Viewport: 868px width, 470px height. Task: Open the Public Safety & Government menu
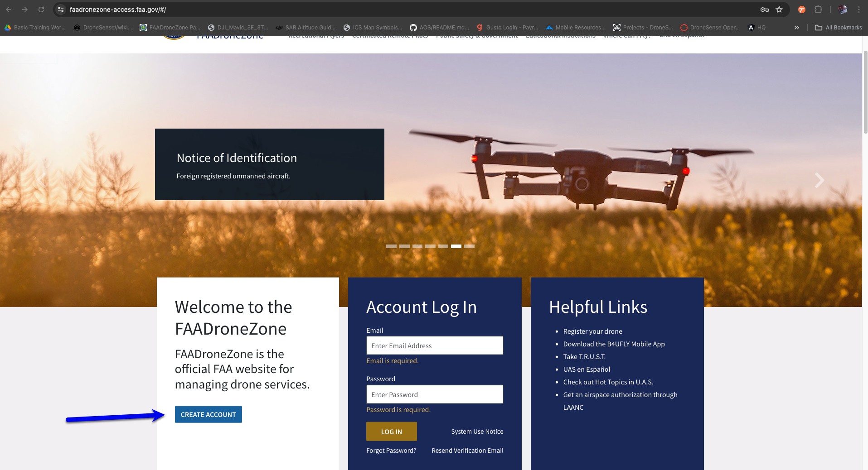click(x=476, y=35)
